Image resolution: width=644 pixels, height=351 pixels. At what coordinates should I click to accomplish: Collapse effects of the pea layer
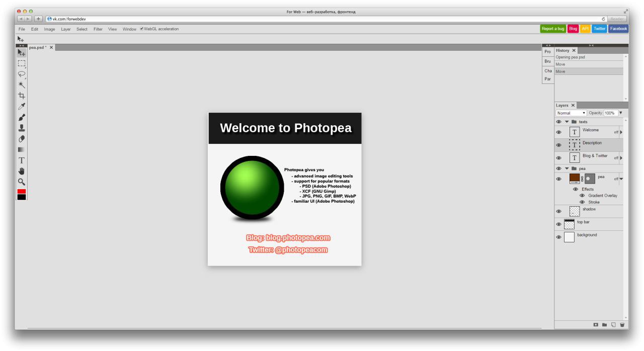coord(621,179)
